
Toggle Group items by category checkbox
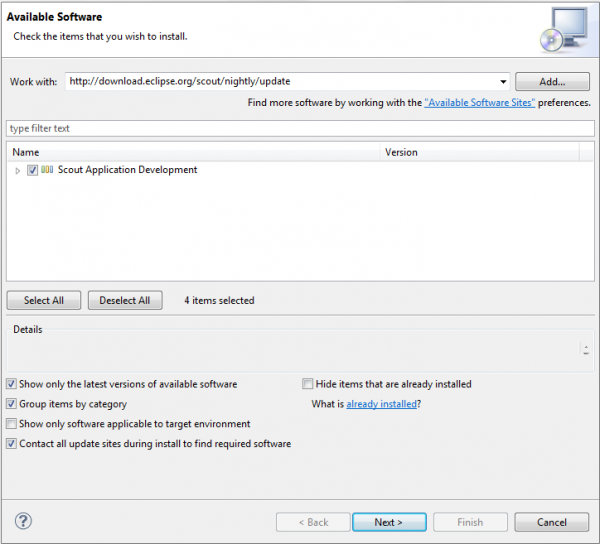click(x=11, y=404)
